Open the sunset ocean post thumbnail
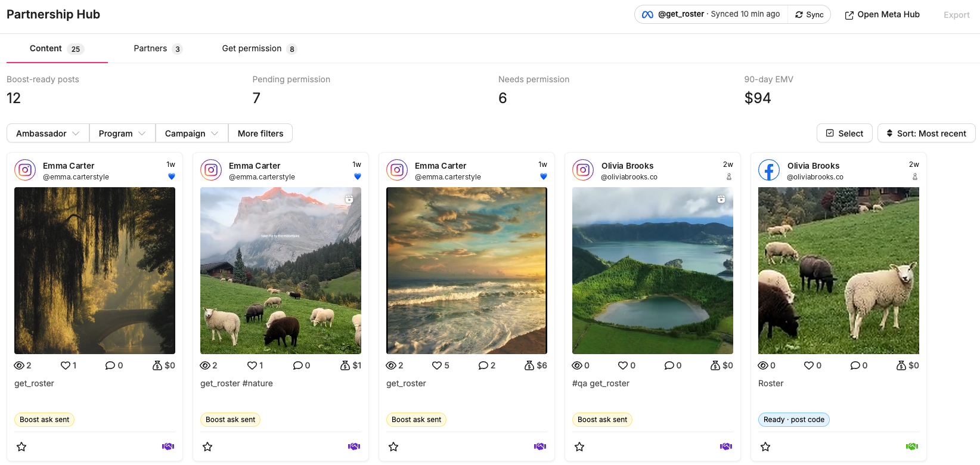The image size is (980, 465). coord(467,271)
